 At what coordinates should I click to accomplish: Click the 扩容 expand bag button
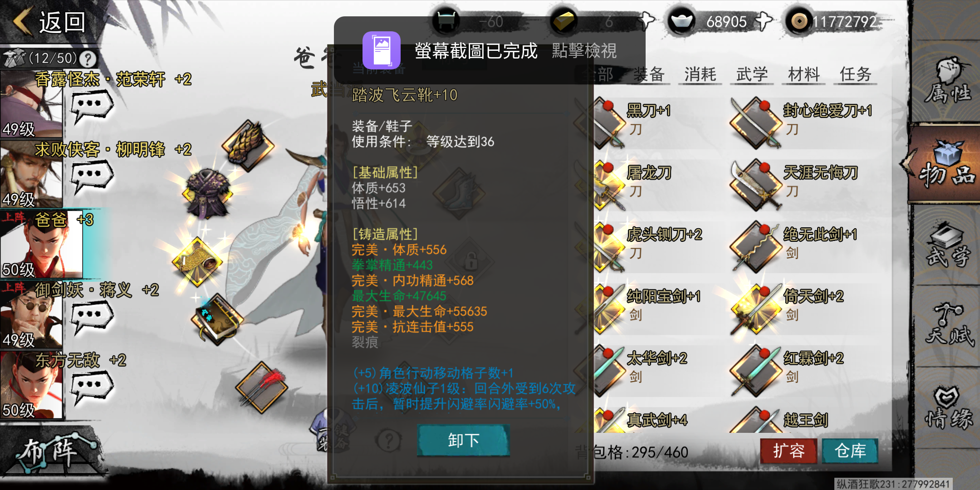click(x=789, y=451)
